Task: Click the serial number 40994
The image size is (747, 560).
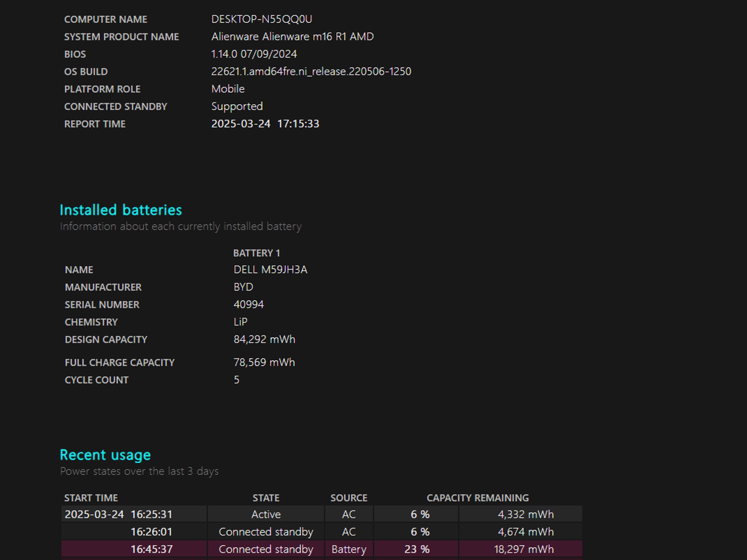Action: (x=248, y=304)
